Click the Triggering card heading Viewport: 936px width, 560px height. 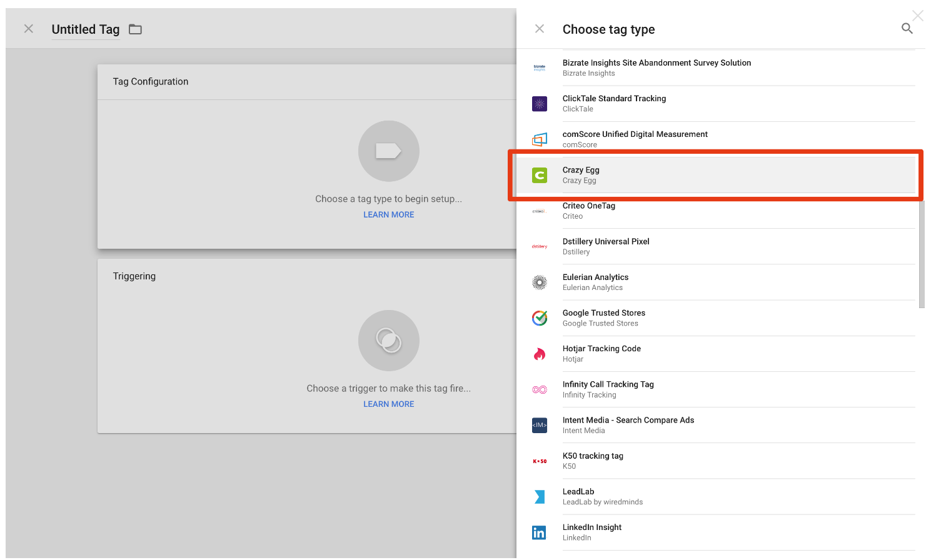[134, 276]
